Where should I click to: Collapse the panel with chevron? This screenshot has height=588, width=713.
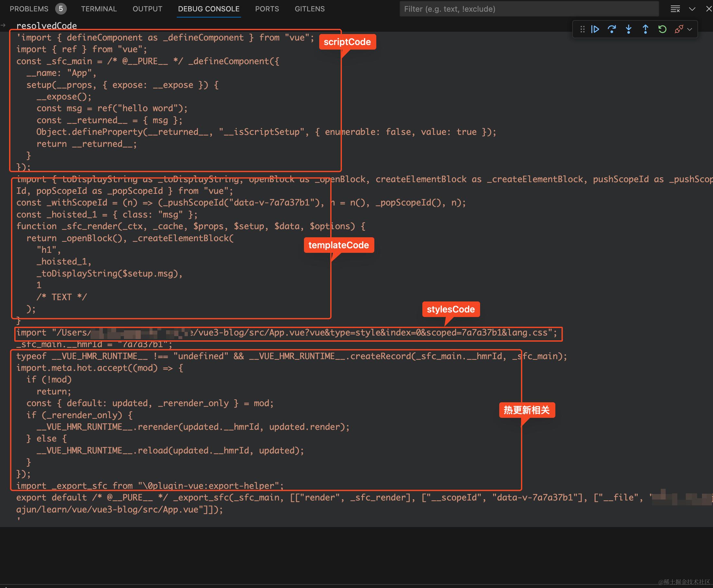[x=692, y=9]
